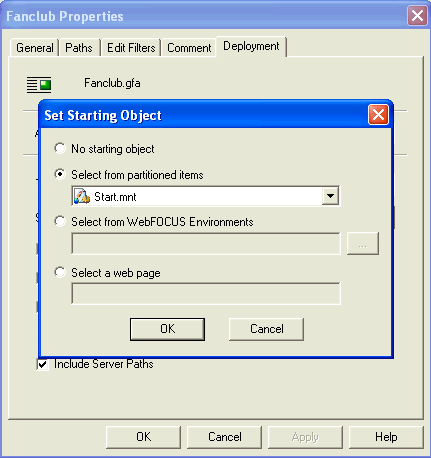The width and height of the screenshot is (431, 458).
Task: Click the Fanclub.gfa file name text
Action: coord(112,83)
